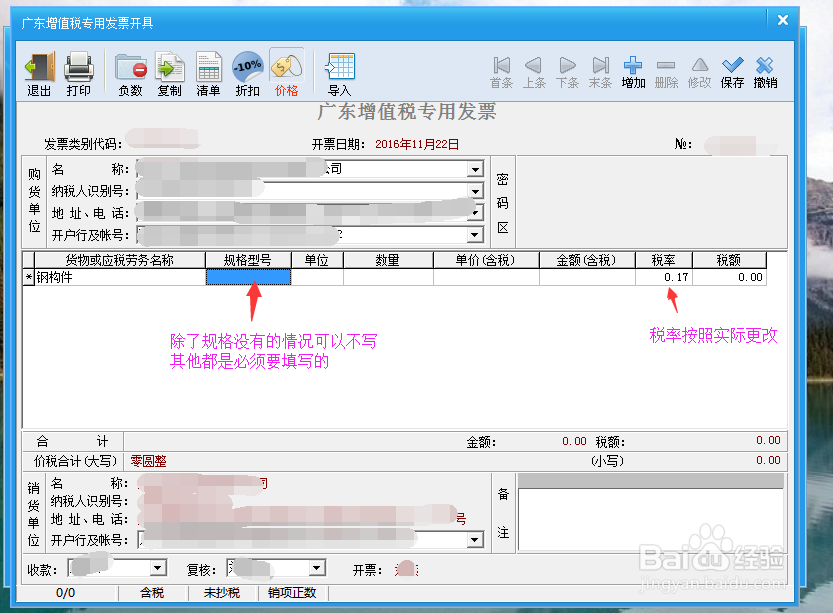Click the 规格型号 column header
Viewport: 833px width, 613px height.
248,260
